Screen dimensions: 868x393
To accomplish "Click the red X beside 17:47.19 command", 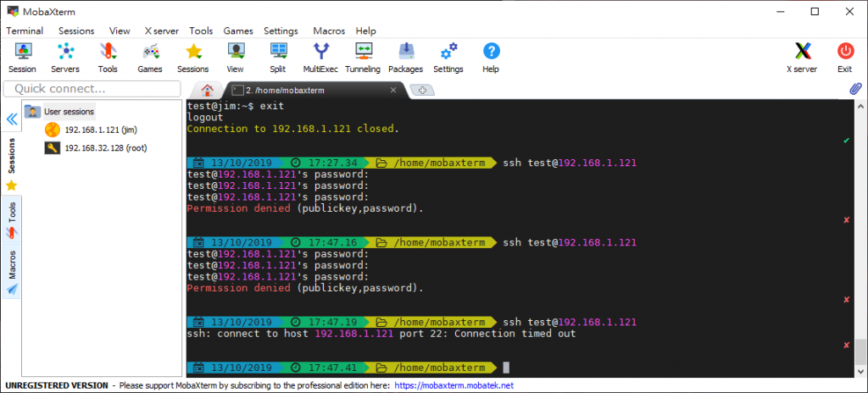I will pos(846,345).
